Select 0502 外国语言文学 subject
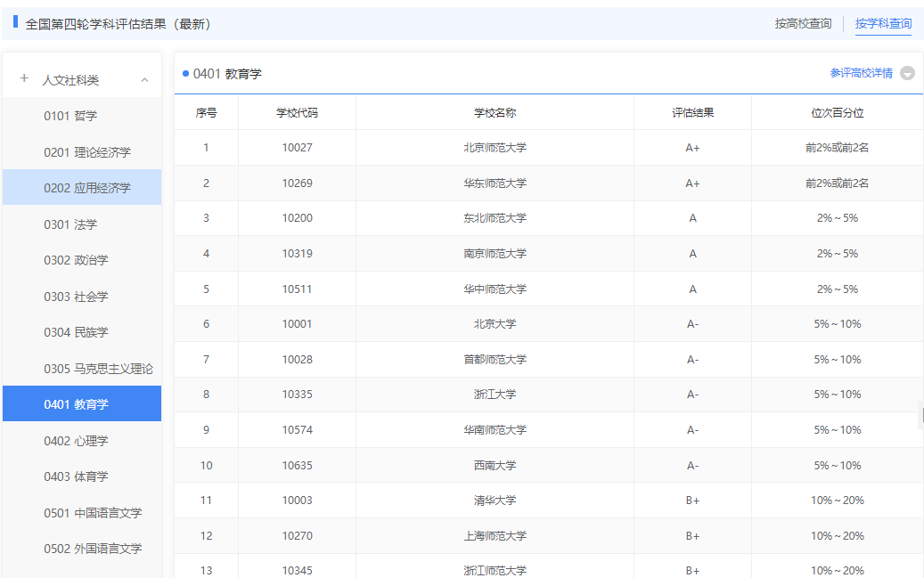The height and width of the screenshot is (578, 924). pyautogui.click(x=82, y=549)
